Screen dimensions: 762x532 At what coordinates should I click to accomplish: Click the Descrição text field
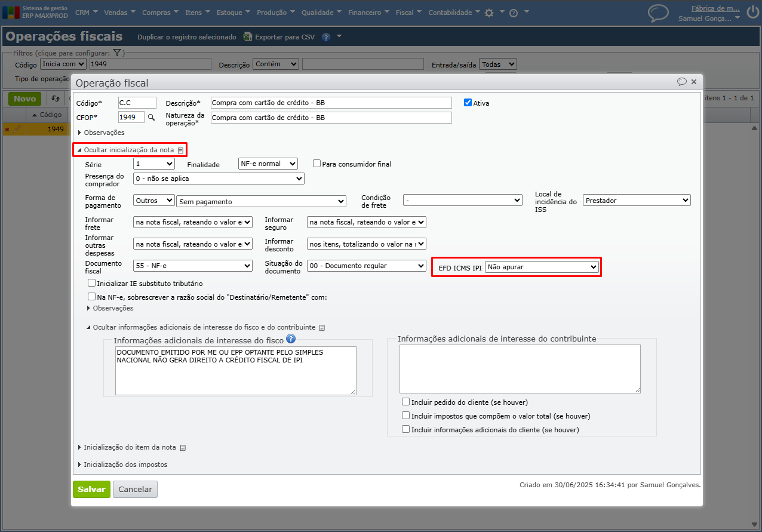pos(331,103)
